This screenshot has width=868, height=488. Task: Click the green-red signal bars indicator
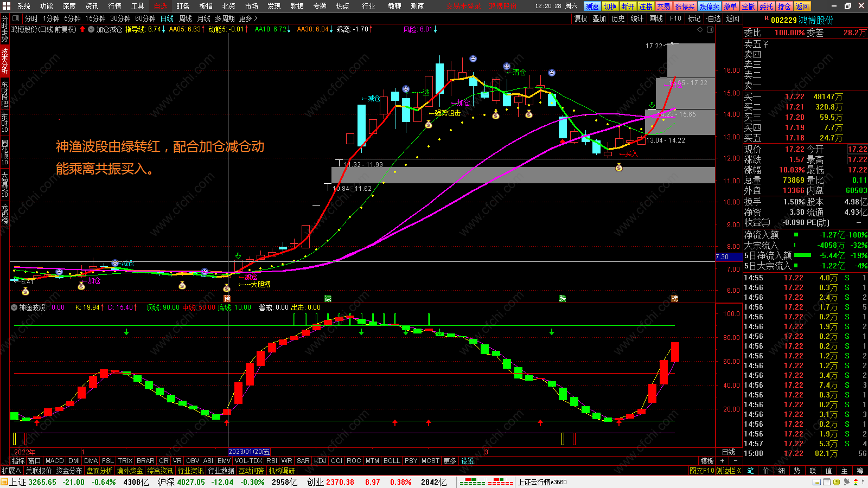click(x=486, y=482)
